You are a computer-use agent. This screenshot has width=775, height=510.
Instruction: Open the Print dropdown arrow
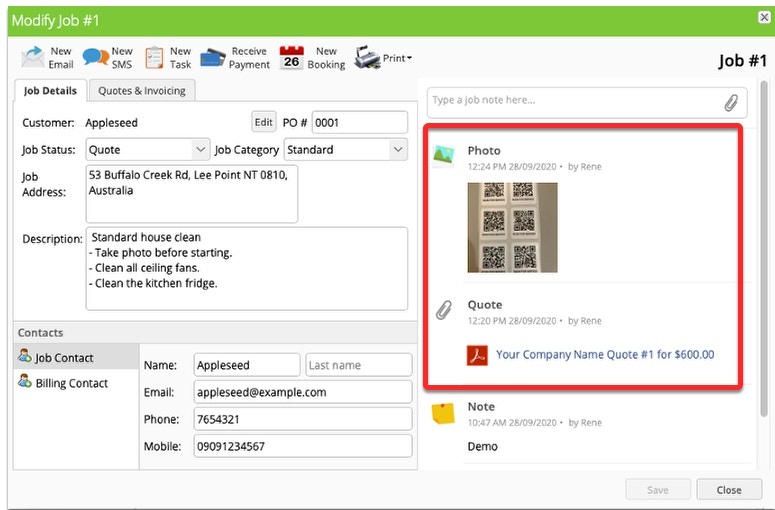tap(409, 58)
